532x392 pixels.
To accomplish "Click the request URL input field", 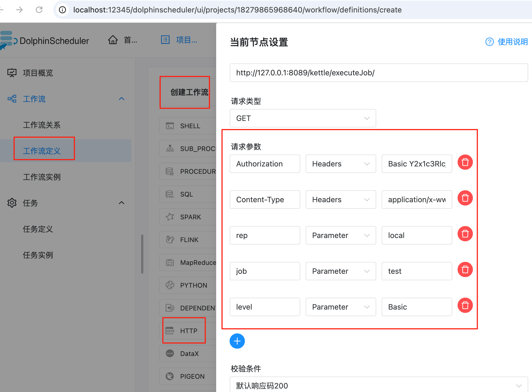I will pyautogui.click(x=378, y=73).
